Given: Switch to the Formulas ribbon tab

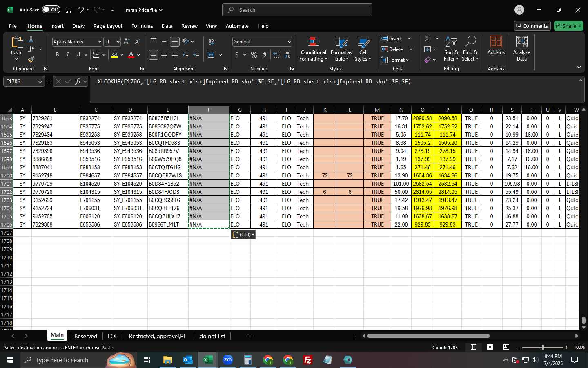Looking at the screenshot, I should coord(142,26).
